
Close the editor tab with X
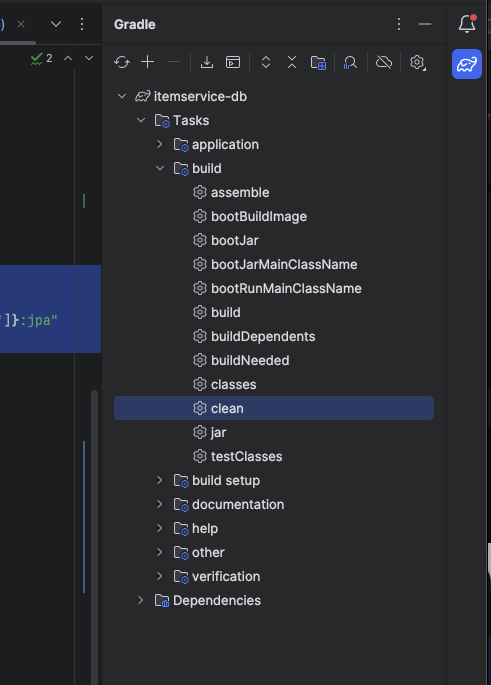21,24
